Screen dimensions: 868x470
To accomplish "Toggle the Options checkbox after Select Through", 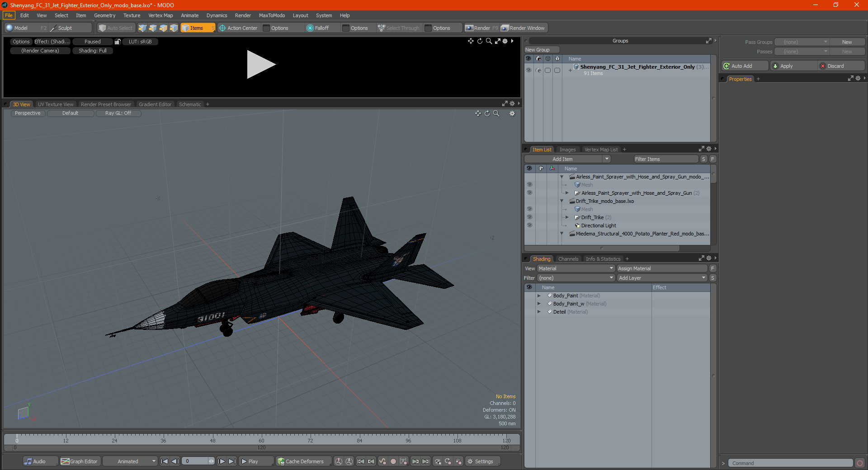I will point(428,28).
